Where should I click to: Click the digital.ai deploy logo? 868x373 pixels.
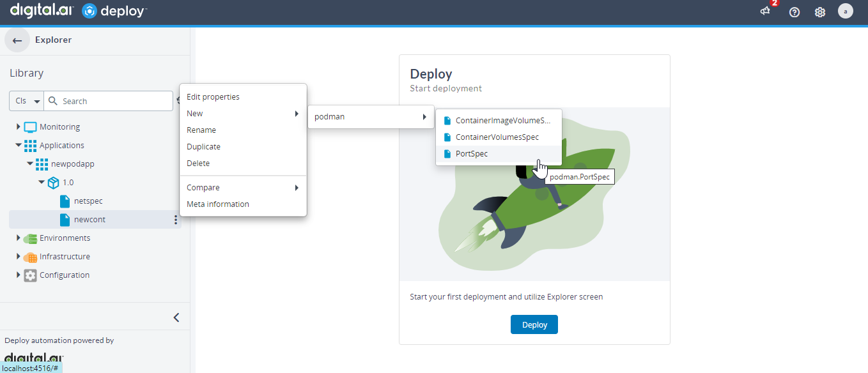79,11
